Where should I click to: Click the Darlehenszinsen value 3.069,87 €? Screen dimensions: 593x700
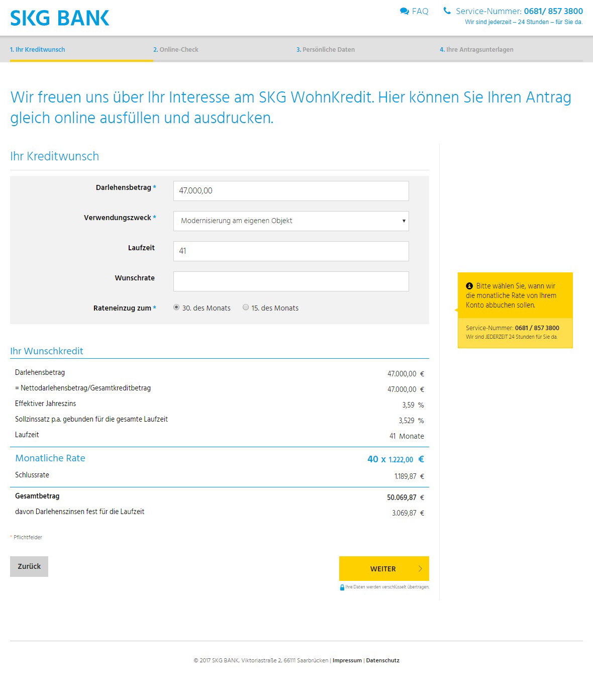point(408,513)
